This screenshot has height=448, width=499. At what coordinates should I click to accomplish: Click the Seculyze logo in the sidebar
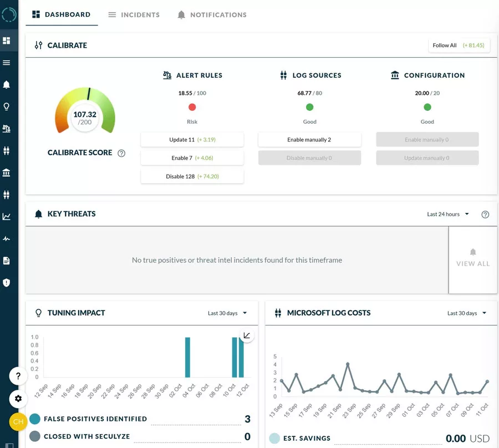[8, 14]
